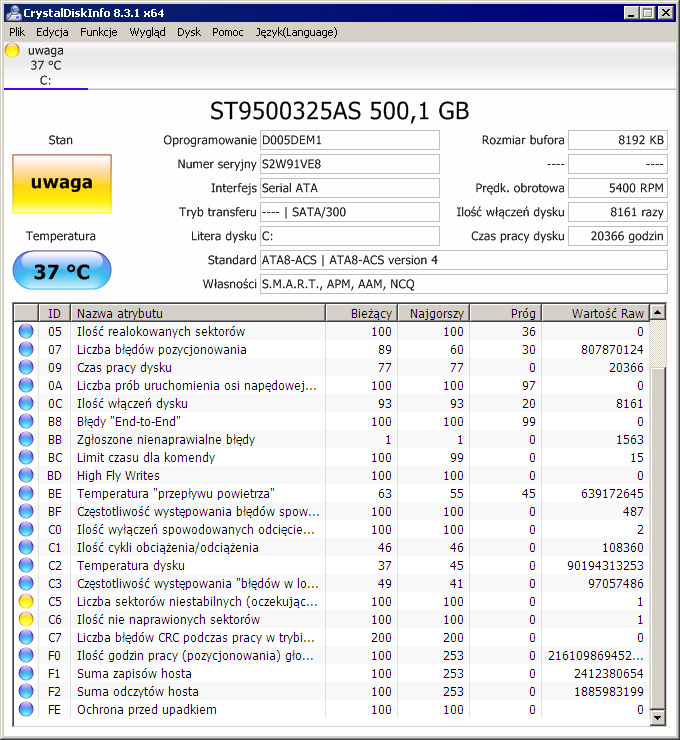The image size is (680, 740).
Task: Click the ID column header
Action: coord(54,313)
